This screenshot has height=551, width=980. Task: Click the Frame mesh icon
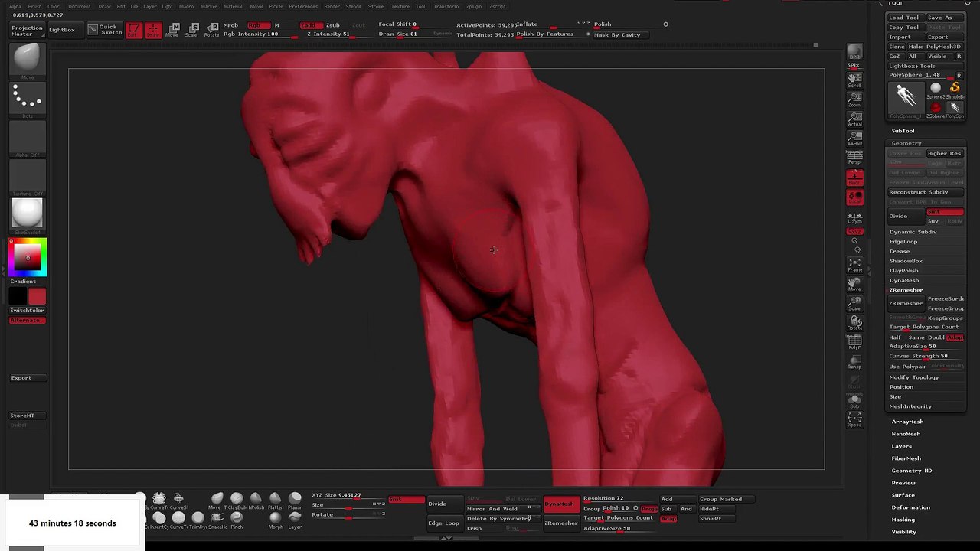pos(854,265)
